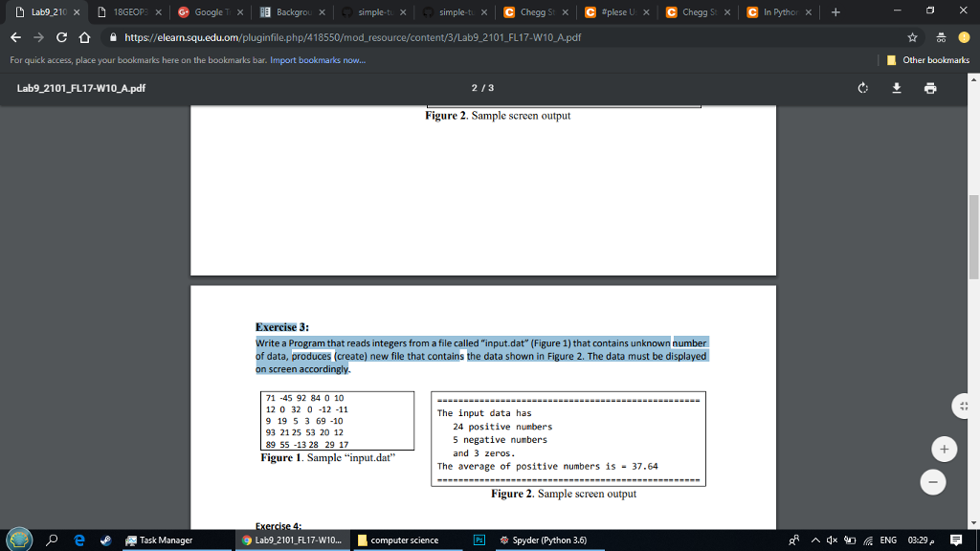Image resolution: width=980 pixels, height=551 pixels.
Task: Open the browser home page
Action: click(84, 36)
